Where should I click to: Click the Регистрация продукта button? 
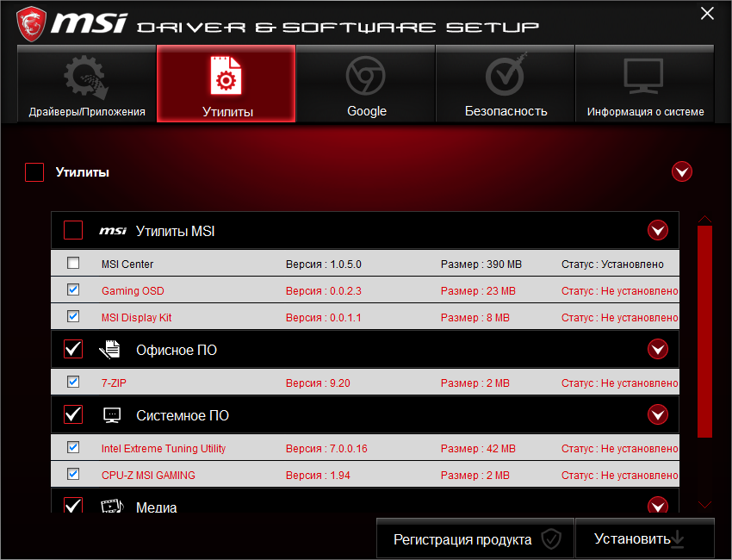(475, 538)
